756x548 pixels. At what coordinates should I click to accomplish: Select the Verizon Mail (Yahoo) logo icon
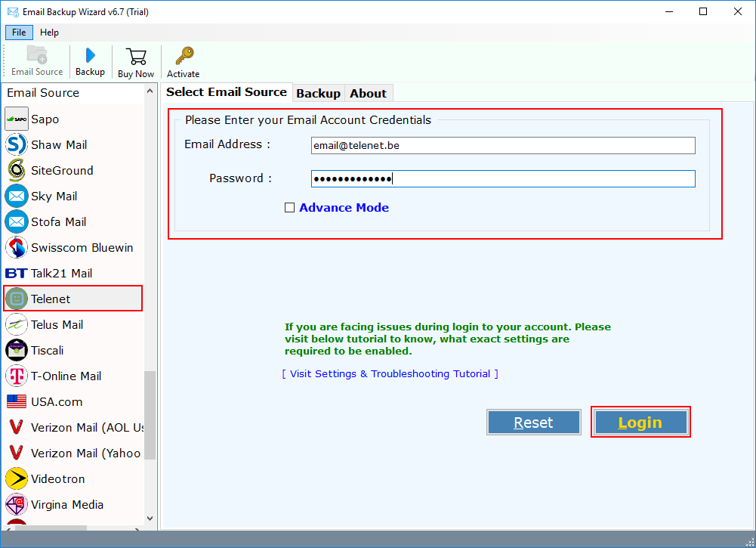point(17,453)
